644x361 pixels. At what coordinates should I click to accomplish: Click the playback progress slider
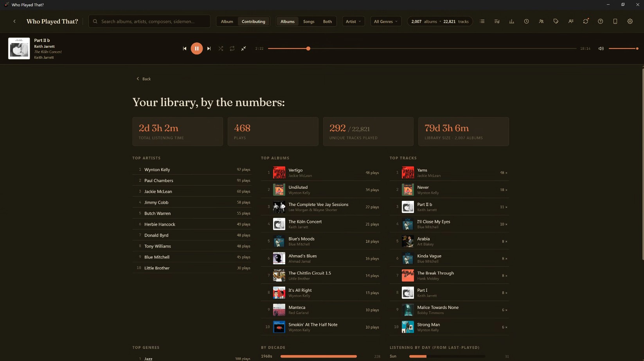(x=422, y=49)
